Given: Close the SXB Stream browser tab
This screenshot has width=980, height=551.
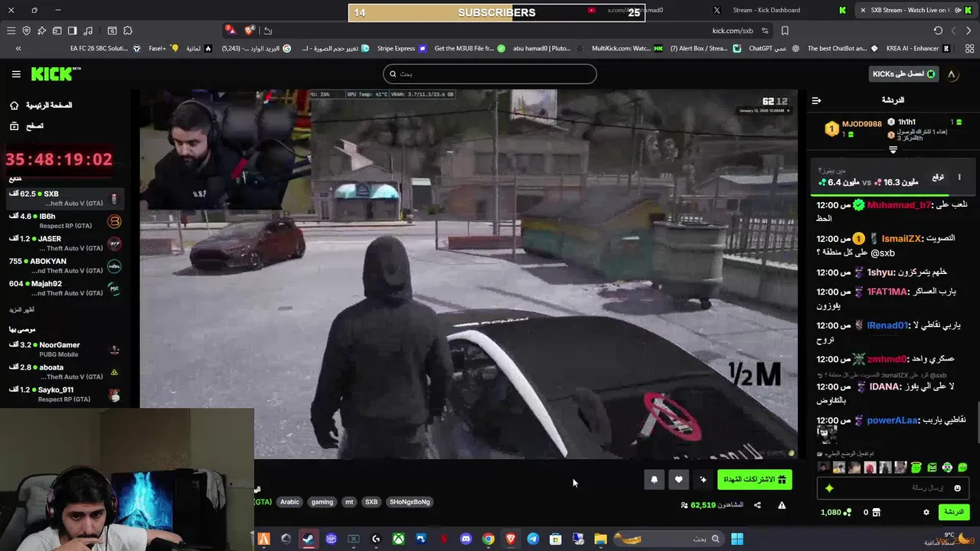Looking at the screenshot, I should pos(863,10).
